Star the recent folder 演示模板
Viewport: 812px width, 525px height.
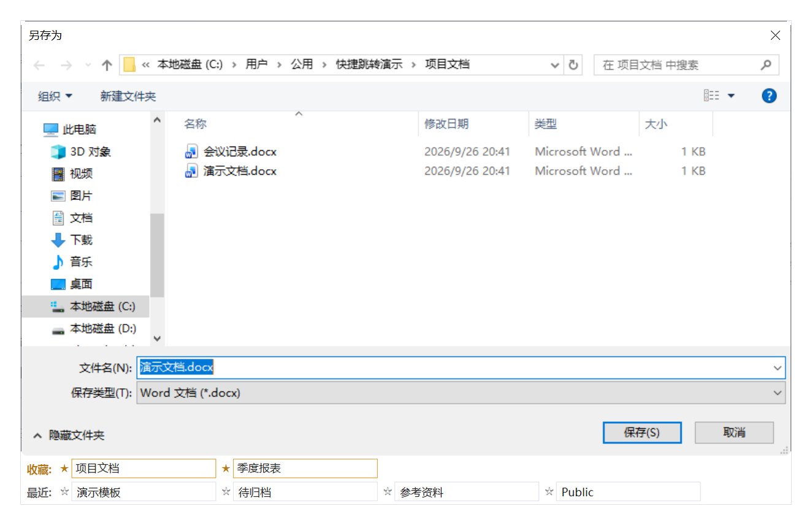point(64,492)
